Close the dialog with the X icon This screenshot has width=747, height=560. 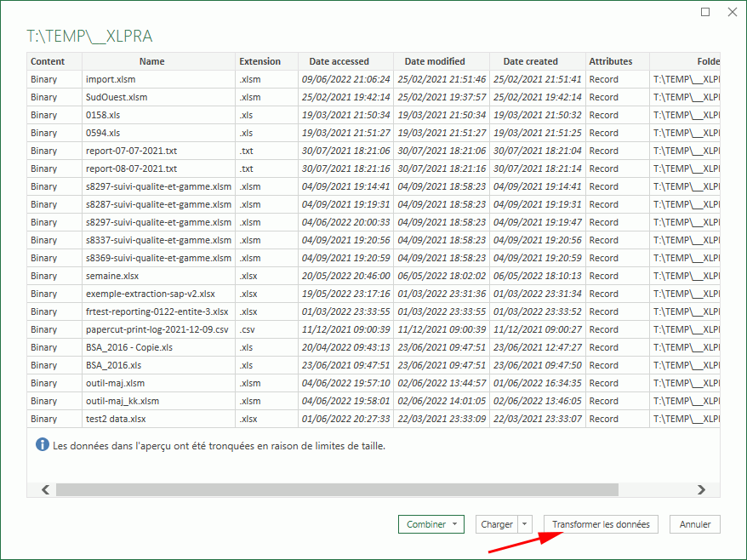click(x=732, y=12)
